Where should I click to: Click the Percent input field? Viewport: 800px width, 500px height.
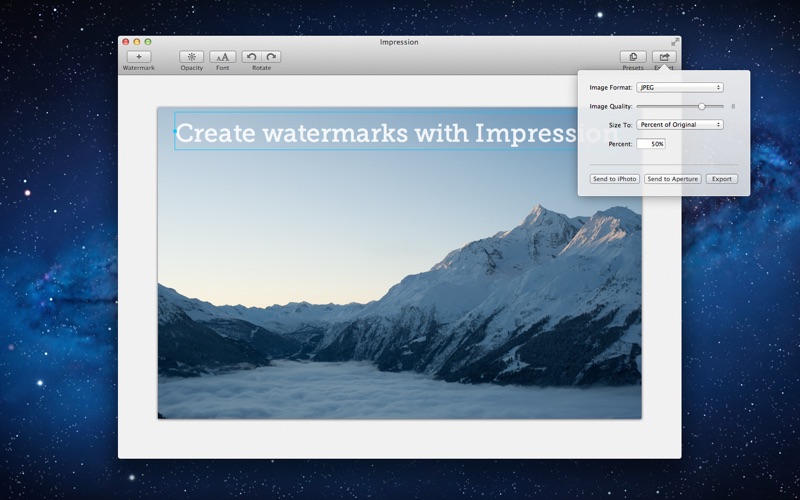[x=651, y=144]
